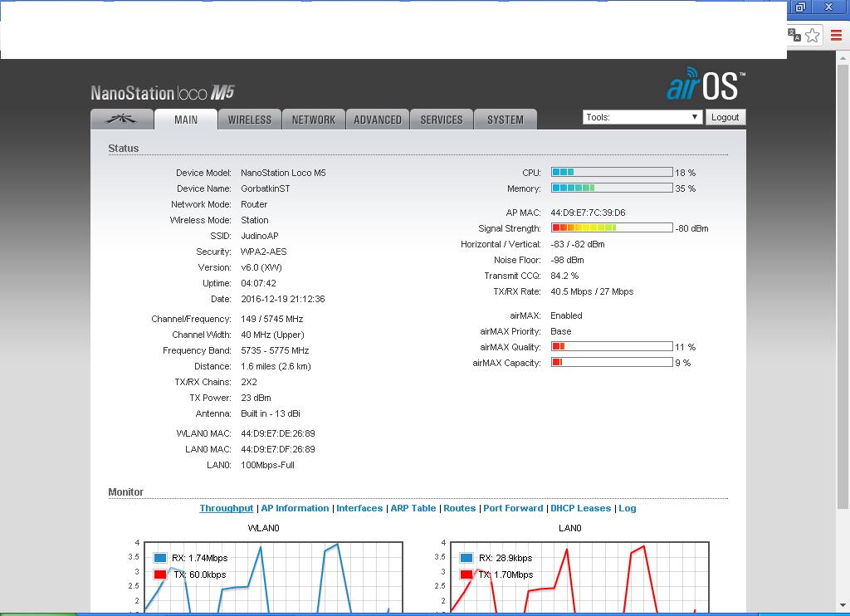Click the LAN0 throughput graph
Image resolution: width=850 pixels, height=616 pixels.
click(x=579, y=577)
